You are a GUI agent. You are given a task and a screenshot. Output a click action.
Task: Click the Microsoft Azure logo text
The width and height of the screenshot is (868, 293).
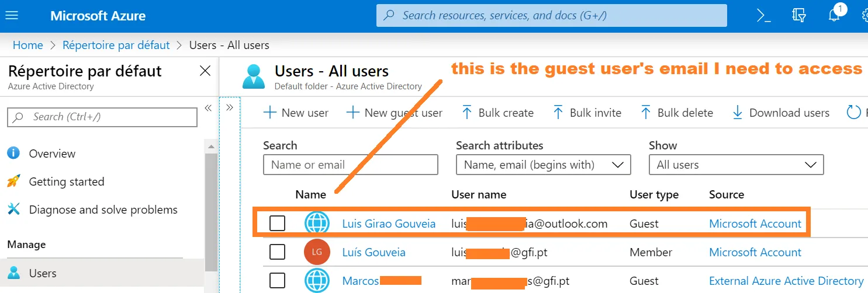tap(98, 16)
